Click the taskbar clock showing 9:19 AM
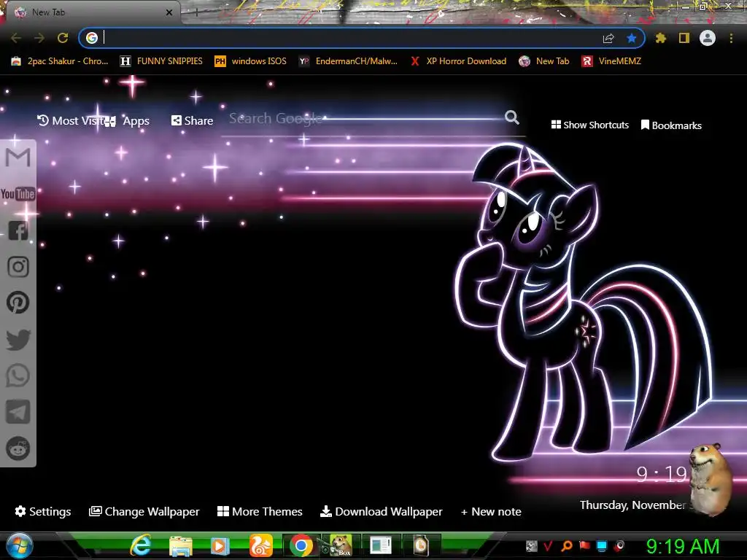 pyautogui.click(x=682, y=547)
